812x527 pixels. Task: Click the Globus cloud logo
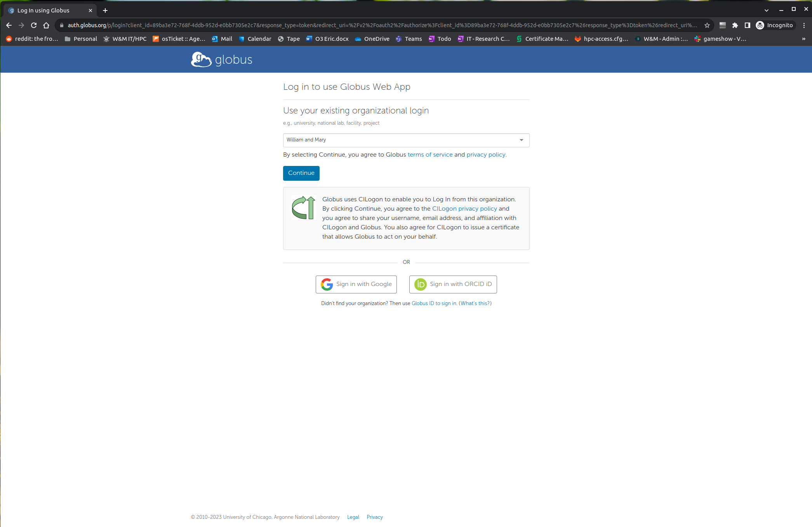(x=201, y=59)
